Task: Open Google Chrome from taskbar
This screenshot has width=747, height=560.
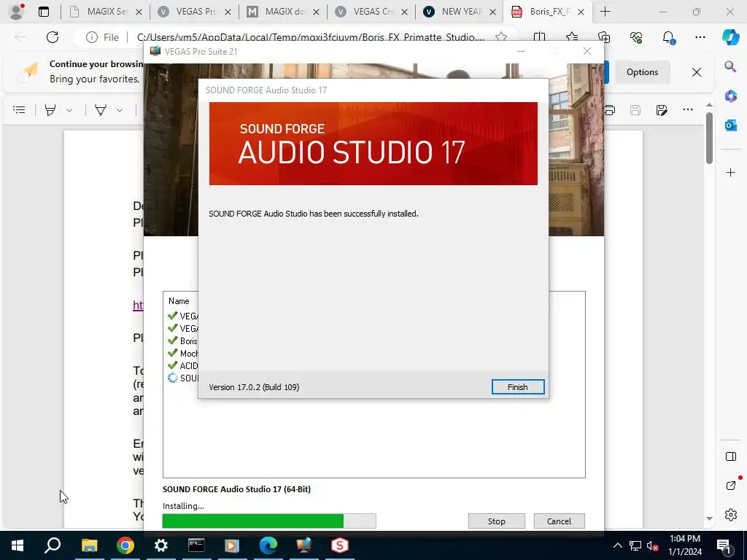Action: tap(125, 545)
